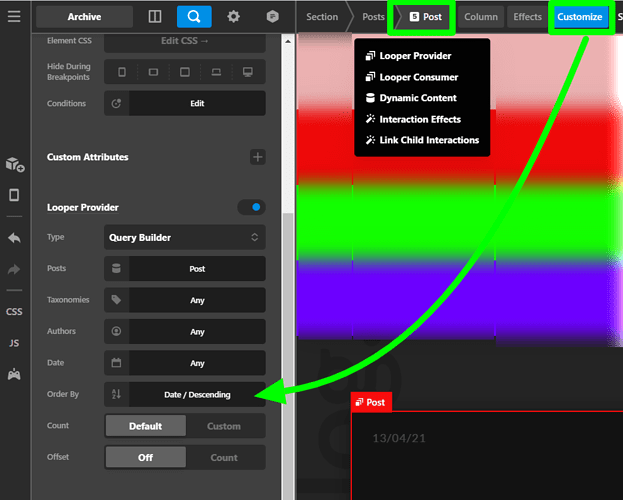Open the Date Any selector
This screenshot has height=500, width=623.
point(197,363)
